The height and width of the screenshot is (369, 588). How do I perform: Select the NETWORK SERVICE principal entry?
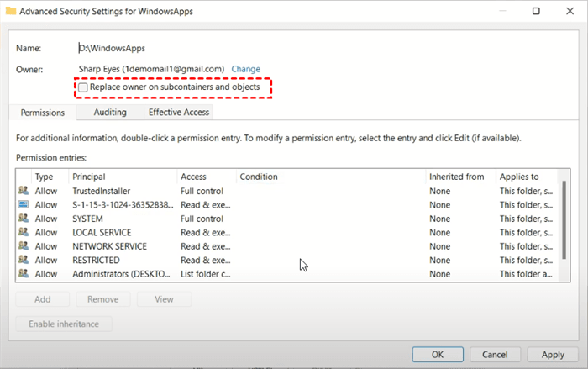pos(109,246)
